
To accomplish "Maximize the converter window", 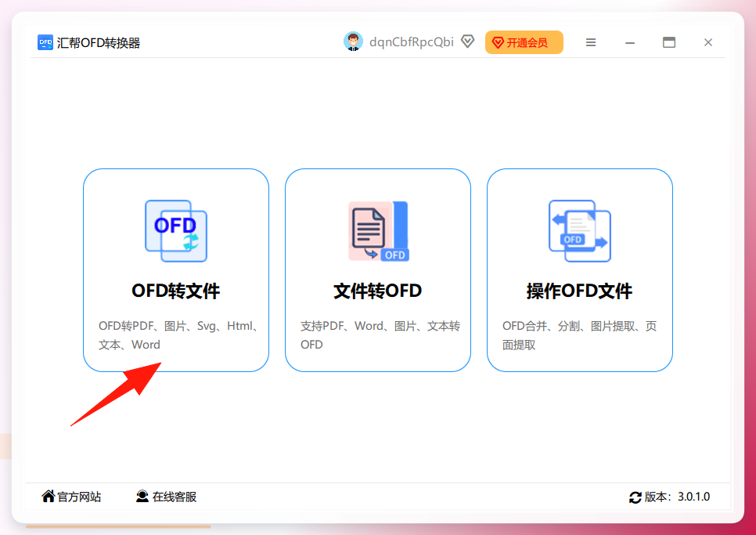I will (x=668, y=42).
